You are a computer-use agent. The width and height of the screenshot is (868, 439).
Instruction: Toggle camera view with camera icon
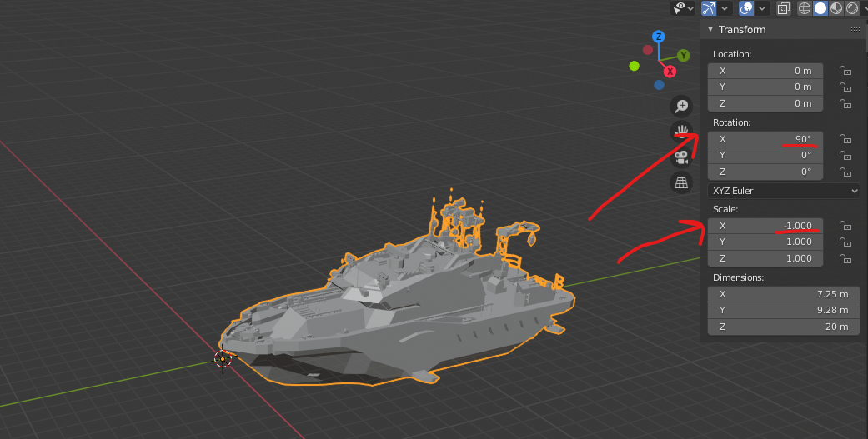(x=681, y=157)
